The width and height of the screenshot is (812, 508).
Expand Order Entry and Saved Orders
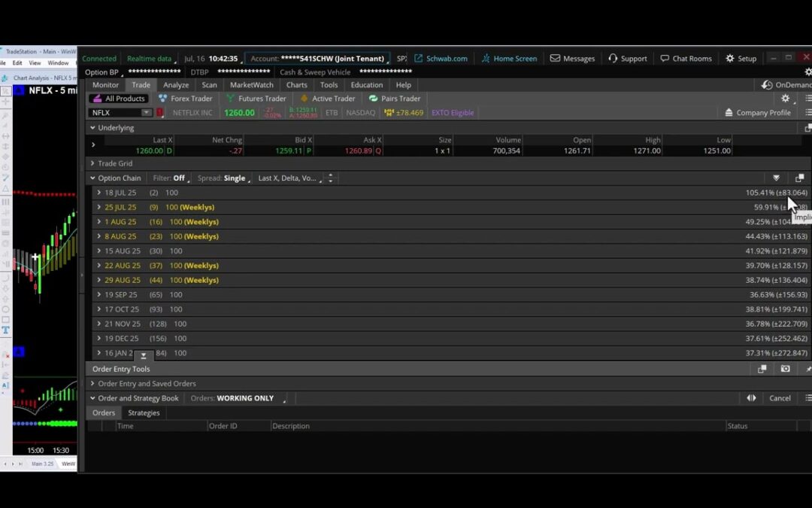[x=92, y=384]
